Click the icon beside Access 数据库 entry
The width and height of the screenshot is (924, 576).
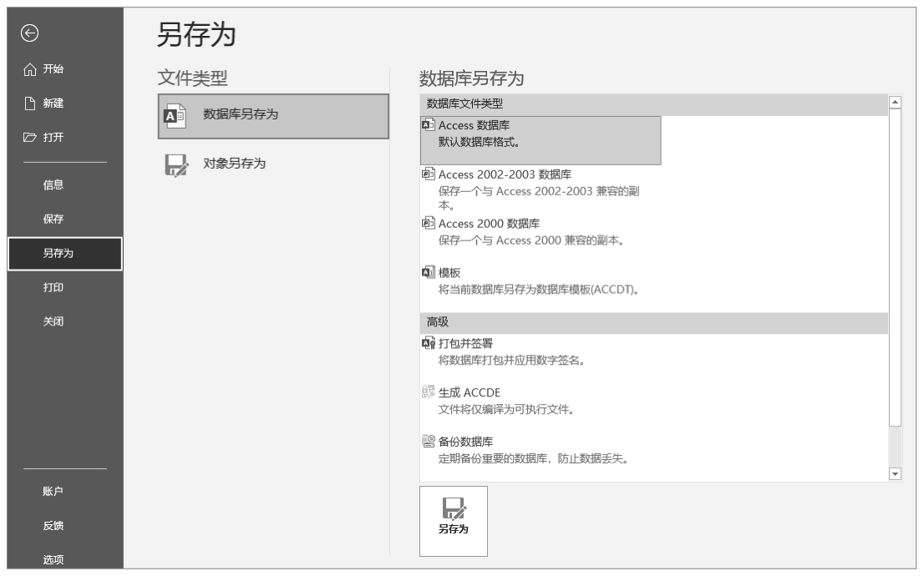tap(429, 125)
